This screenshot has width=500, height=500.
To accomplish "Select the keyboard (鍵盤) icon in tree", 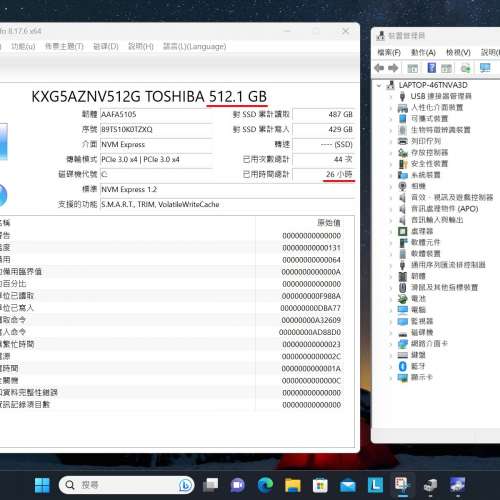I will (x=403, y=355).
